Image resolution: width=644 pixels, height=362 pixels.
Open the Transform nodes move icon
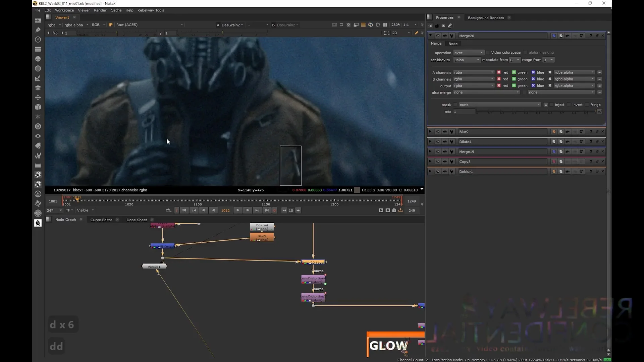[38, 98]
